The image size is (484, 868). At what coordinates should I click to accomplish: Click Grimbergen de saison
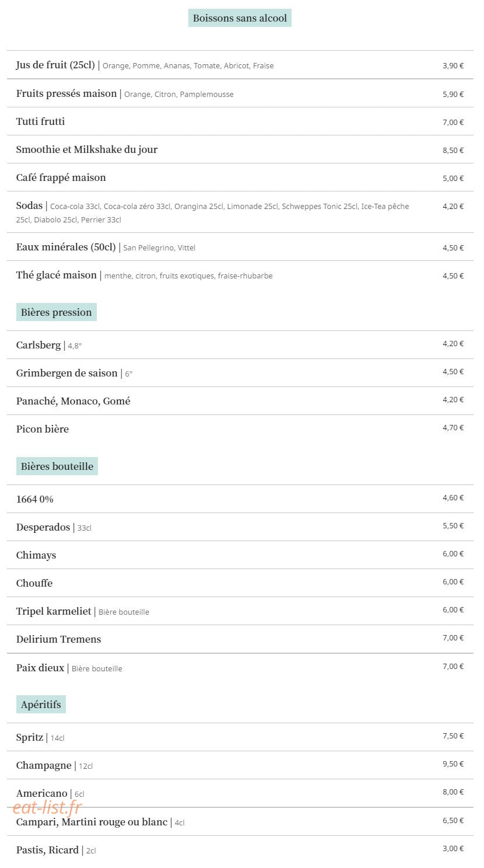tap(240, 373)
